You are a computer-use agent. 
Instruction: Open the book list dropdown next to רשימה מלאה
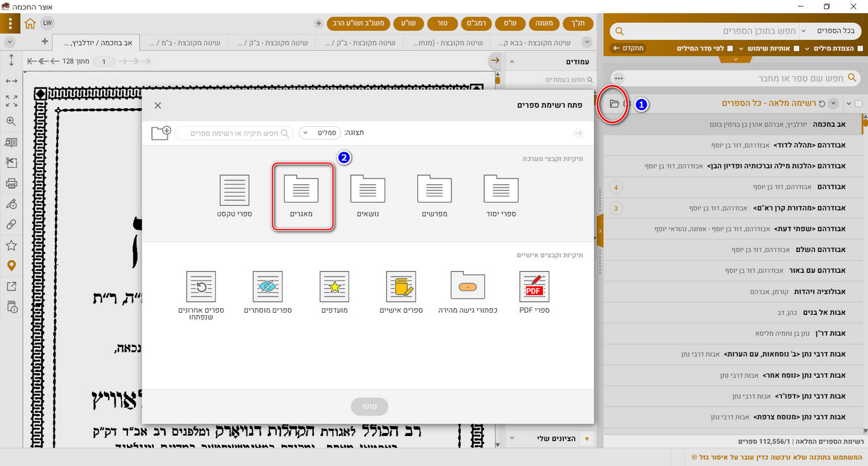coord(834,104)
